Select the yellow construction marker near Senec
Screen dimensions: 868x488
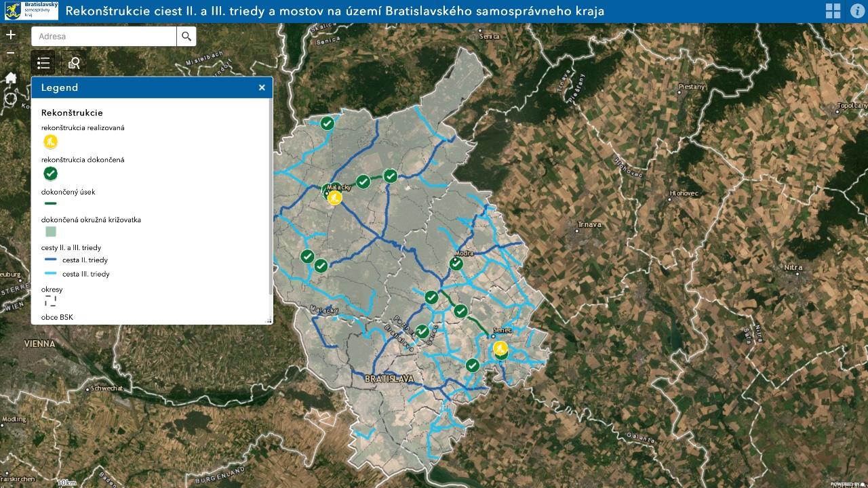[x=501, y=348]
